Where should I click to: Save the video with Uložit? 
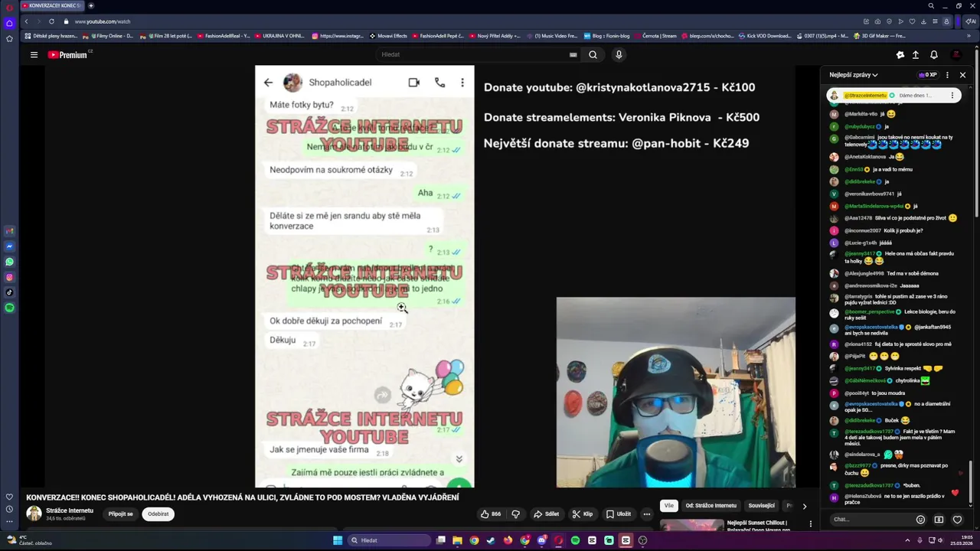619,514
